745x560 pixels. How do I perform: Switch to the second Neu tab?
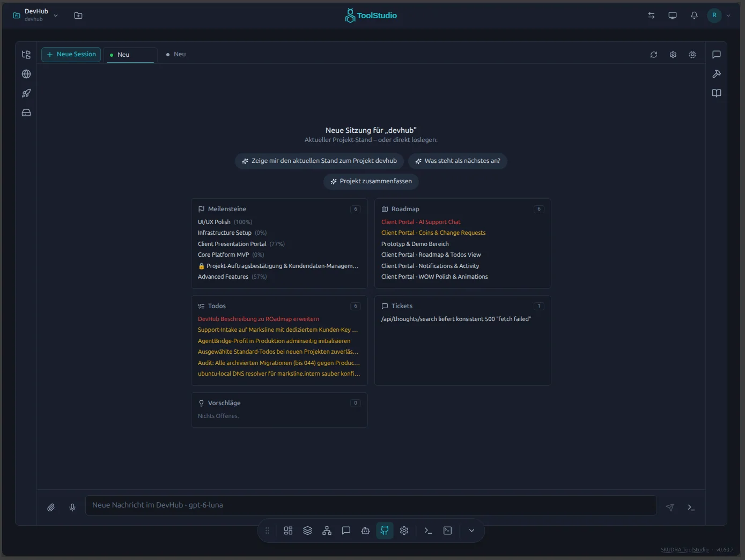176,54
